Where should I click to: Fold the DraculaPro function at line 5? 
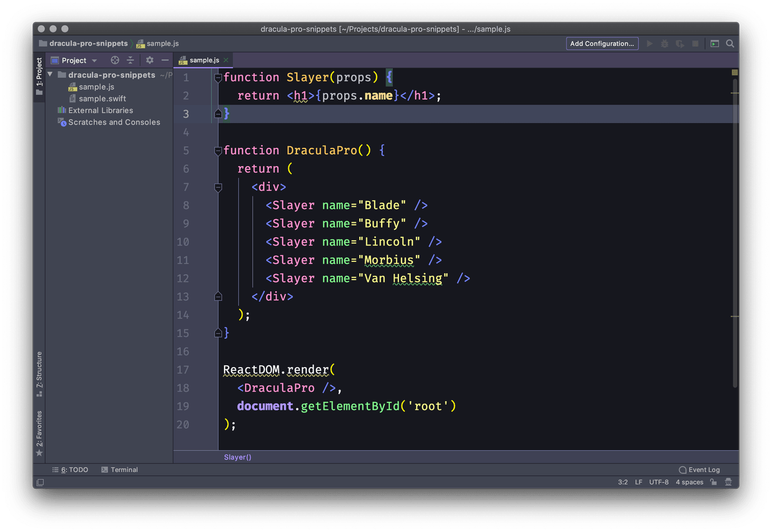point(218,151)
